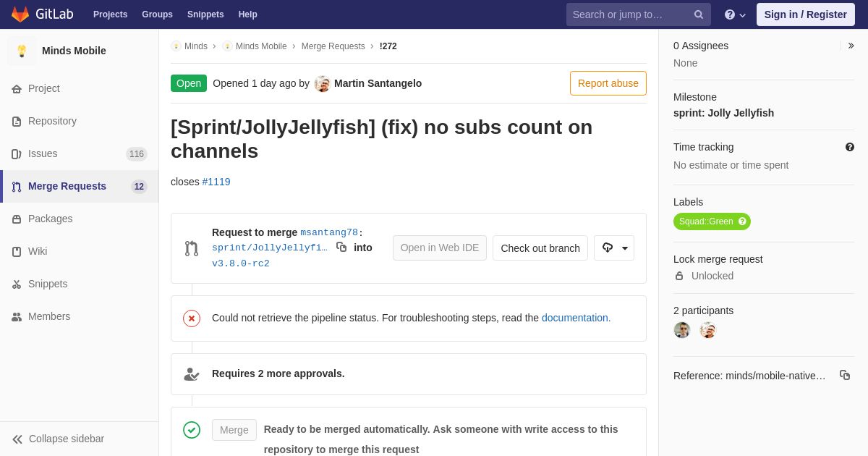Focus the Search or jump to field
Image resolution: width=868 pixels, height=456 pixels.
coord(629,14)
